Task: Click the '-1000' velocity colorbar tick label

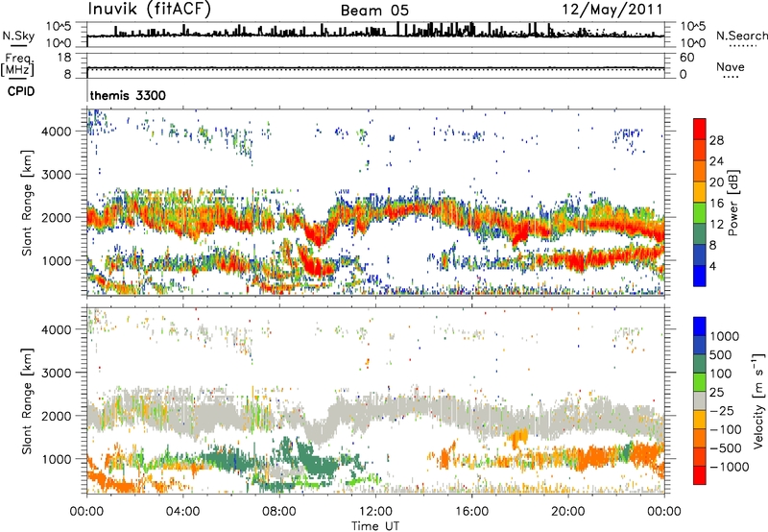Action: 730,467
